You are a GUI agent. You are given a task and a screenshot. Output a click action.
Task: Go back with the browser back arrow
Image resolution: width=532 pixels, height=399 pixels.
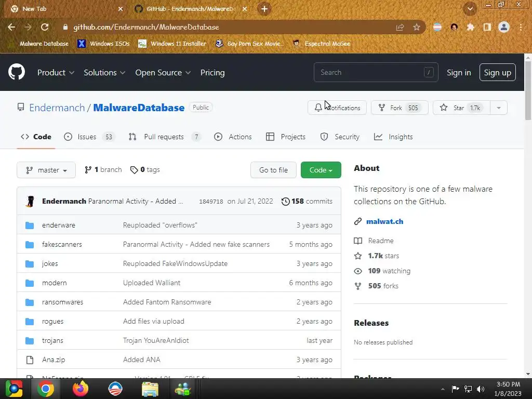point(11,27)
